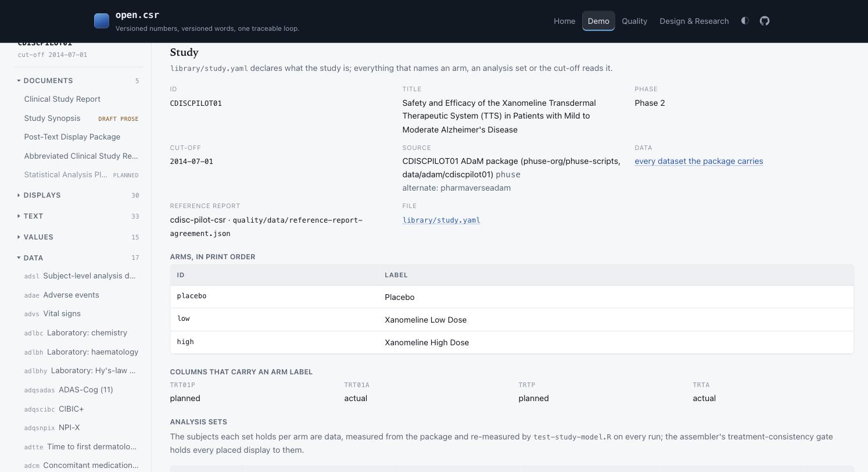This screenshot has height=472, width=868.
Task: Open adtte Time to first dermatologic dataset
Action: click(81, 447)
